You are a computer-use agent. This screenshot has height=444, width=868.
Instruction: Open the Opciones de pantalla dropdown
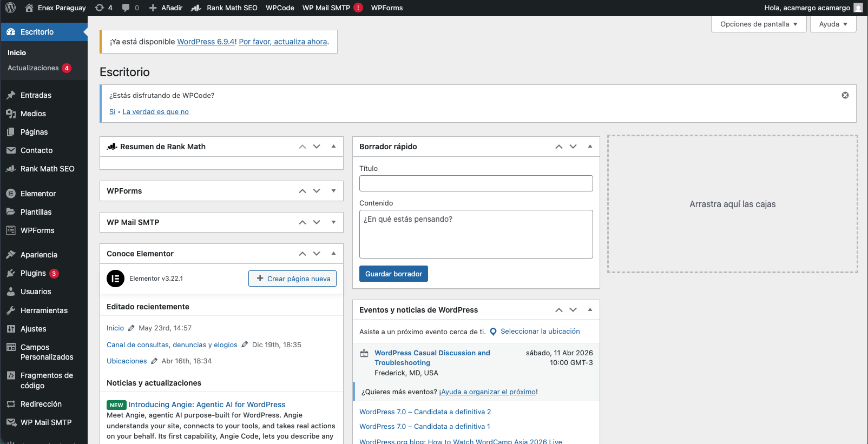coord(759,24)
